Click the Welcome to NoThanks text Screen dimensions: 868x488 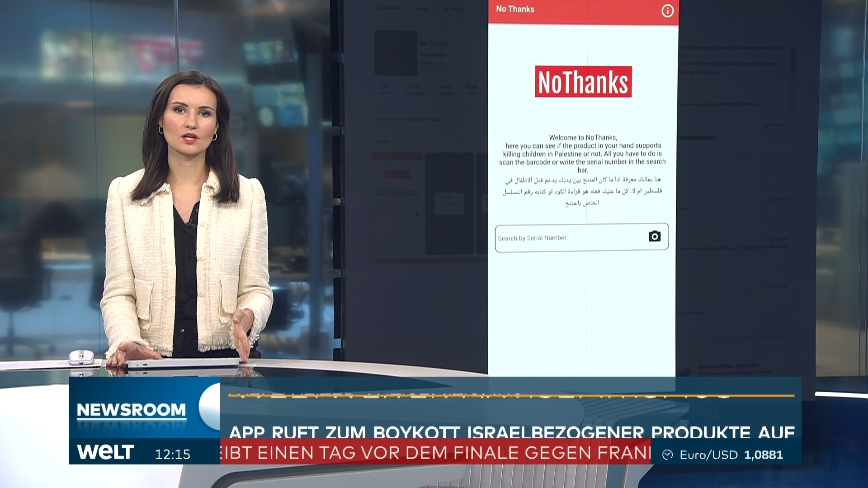click(583, 137)
